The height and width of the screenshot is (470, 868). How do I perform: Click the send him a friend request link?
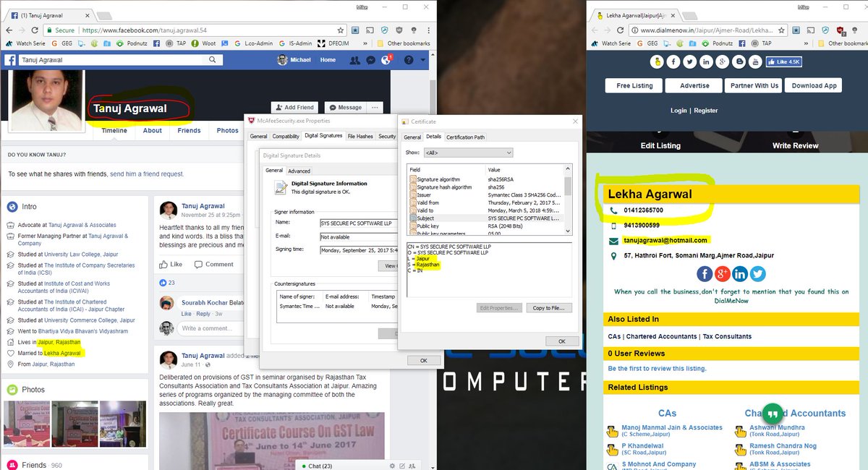click(x=147, y=174)
